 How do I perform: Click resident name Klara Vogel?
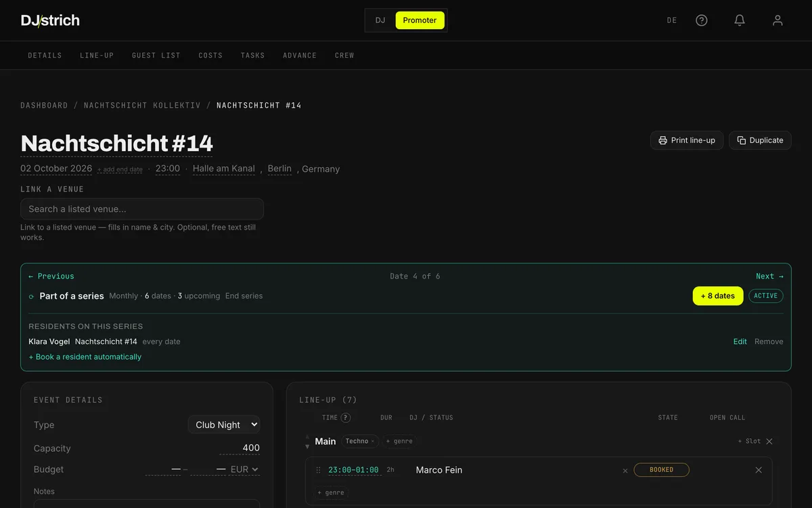[49, 341]
